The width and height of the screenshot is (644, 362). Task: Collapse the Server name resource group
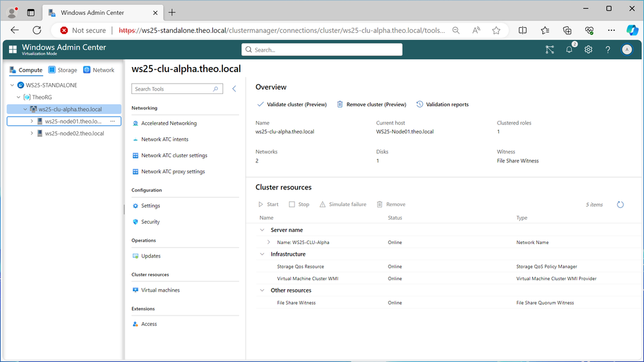point(262,230)
